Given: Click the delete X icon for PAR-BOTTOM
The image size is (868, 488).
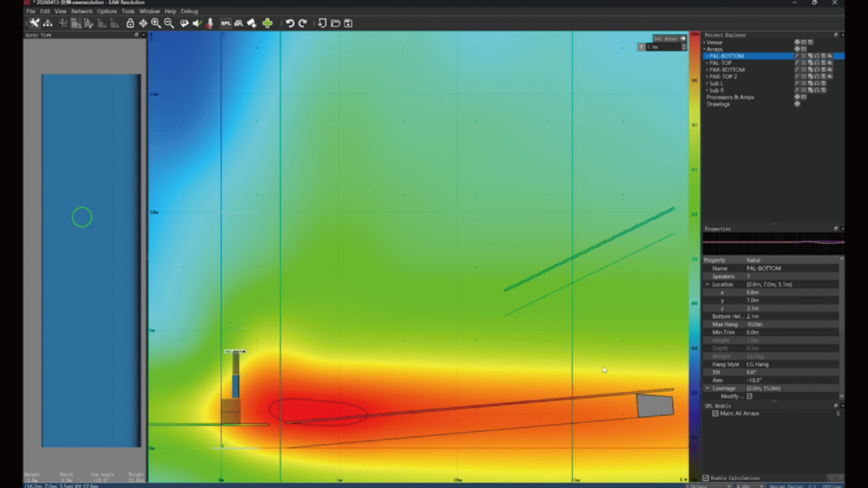Looking at the screenshot, I should [803, 70].
